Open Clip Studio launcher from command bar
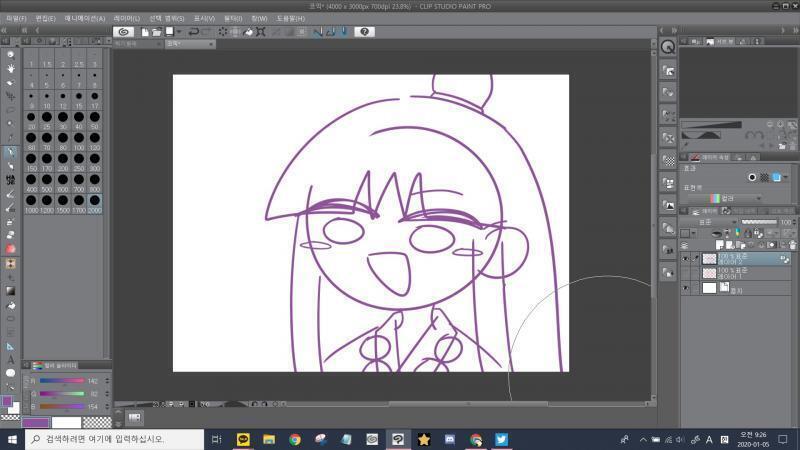The height and width of the screenshot is (450, 800). coord(123,32)
